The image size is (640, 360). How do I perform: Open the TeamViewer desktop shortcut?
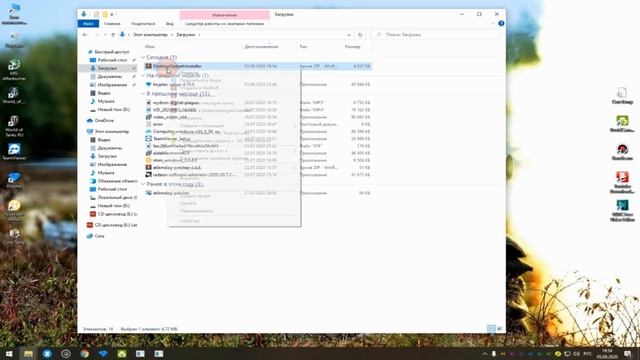click(14, 151)
